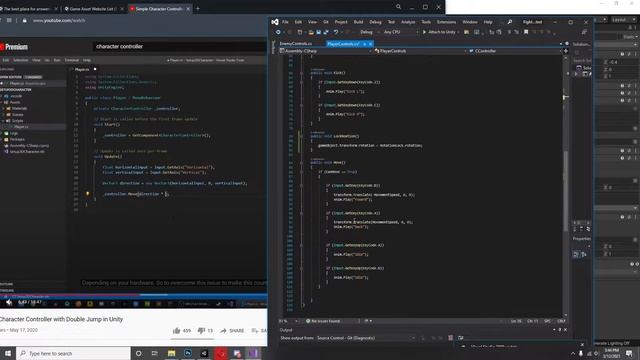640x360 pixels.
Task: Open a new browser tab
Action: point(198,9)
